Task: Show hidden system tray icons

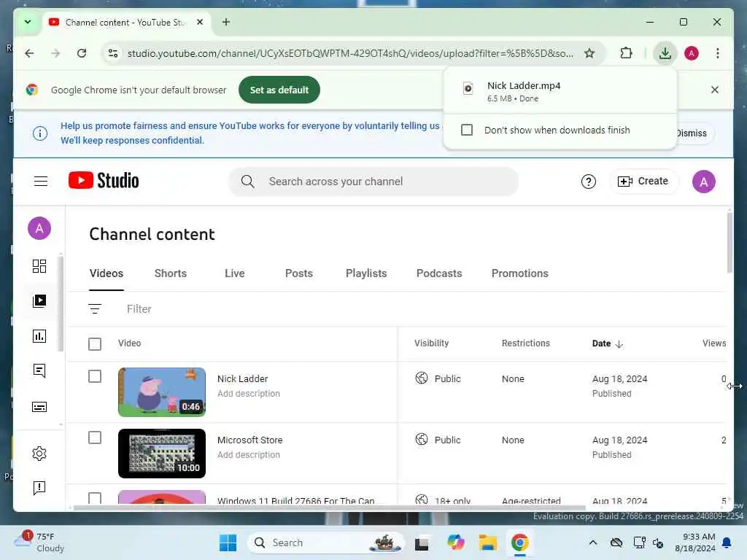Action: pos(592,542)
